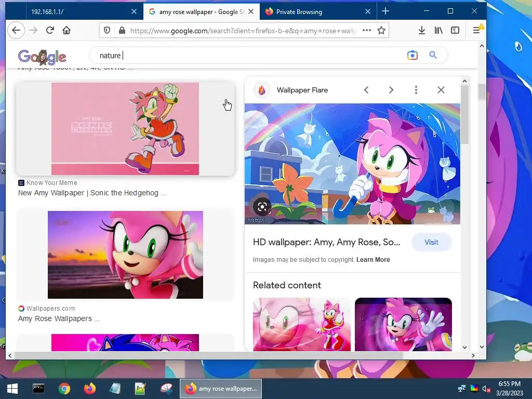The image size is (532, 399).
Task: Open the large umbrella Amy preview image
Action: pos(353,164)
